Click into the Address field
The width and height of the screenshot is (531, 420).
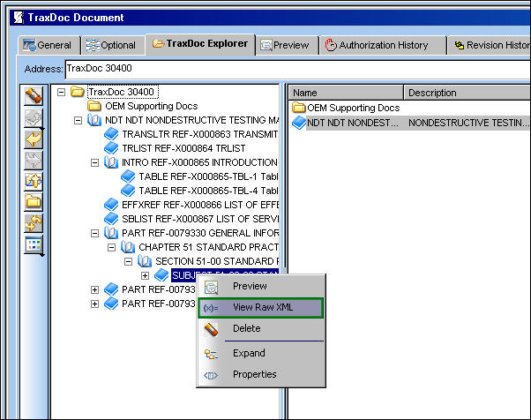[298, 69]
